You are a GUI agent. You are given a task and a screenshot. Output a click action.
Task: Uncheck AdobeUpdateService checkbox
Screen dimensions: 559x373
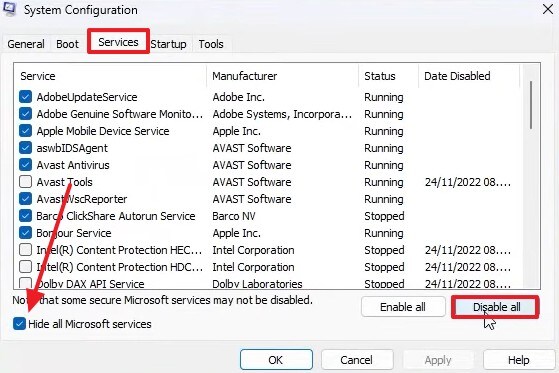25,97
